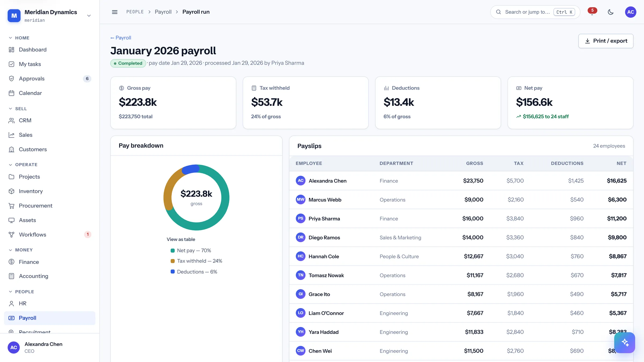644x362 pixels.
Task: Click the Tax withheld card icon
Action: tap(254, 88)
